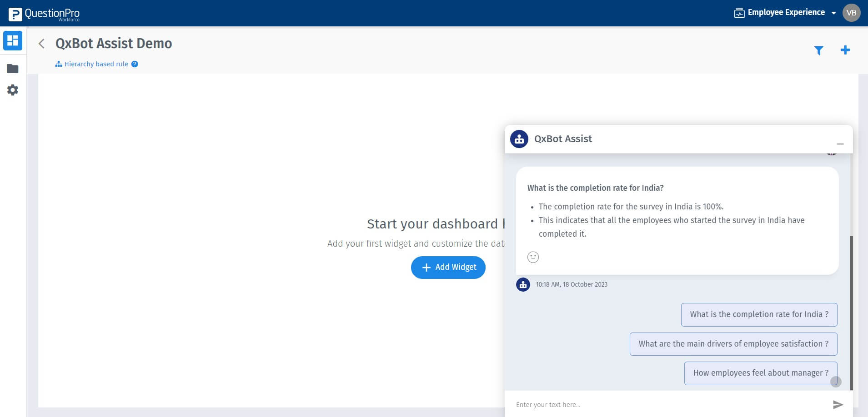Click the filter icon on the dashboard header
868x417 pixels.
coord(818,50)
